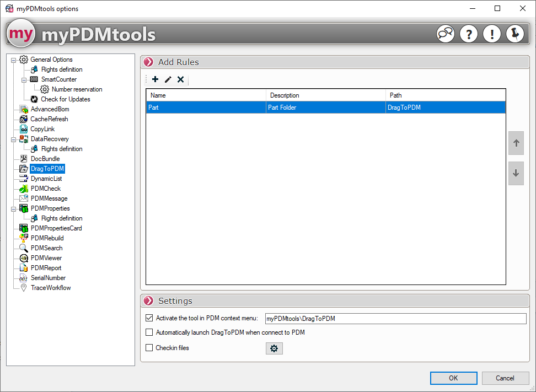
Task: Move the rule down with arrow button
Action: click(516, 173)
